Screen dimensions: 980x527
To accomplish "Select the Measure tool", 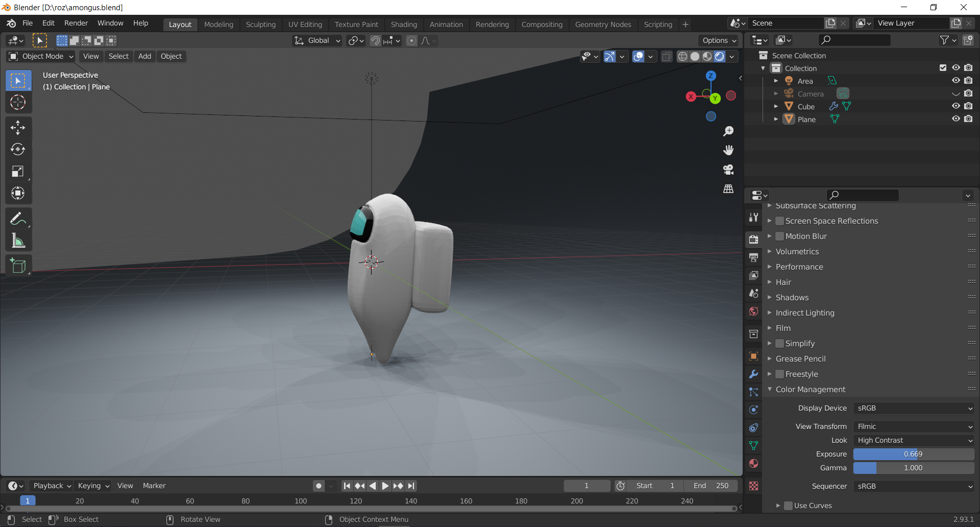I will click(18, 241).
